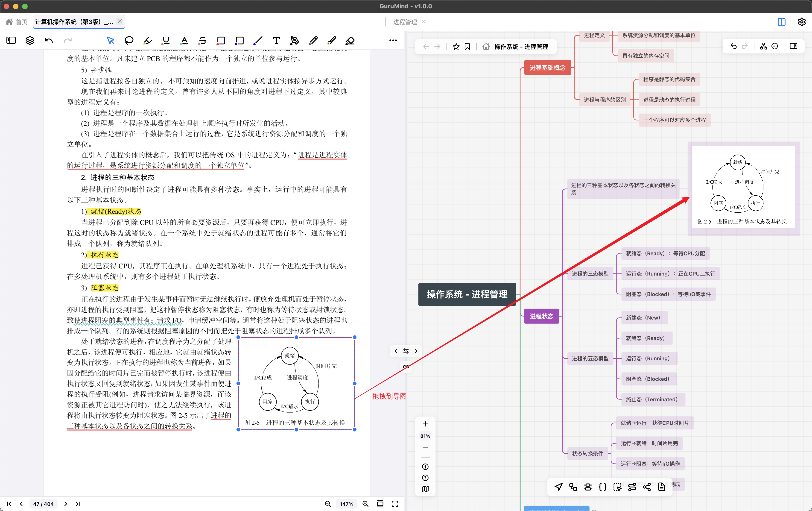The width and height of the screenshot is (812, 511).
Task: Select the underline annotation tool
Action: (166, 41)
